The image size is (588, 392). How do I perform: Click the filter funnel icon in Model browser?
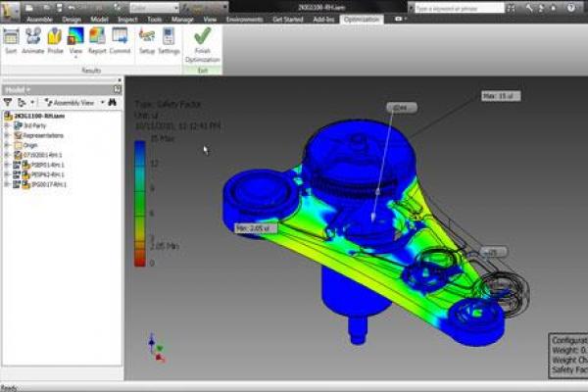point(8,102)
